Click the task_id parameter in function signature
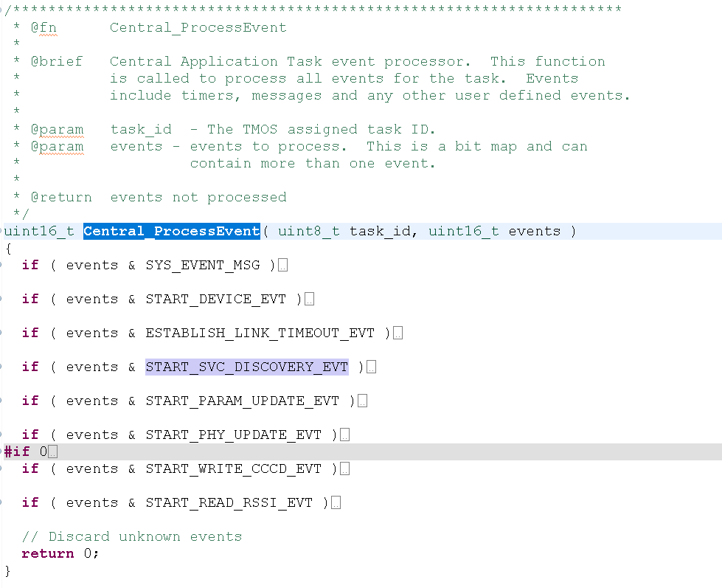The width and height of the screenshot is (722, 588). 380,231
